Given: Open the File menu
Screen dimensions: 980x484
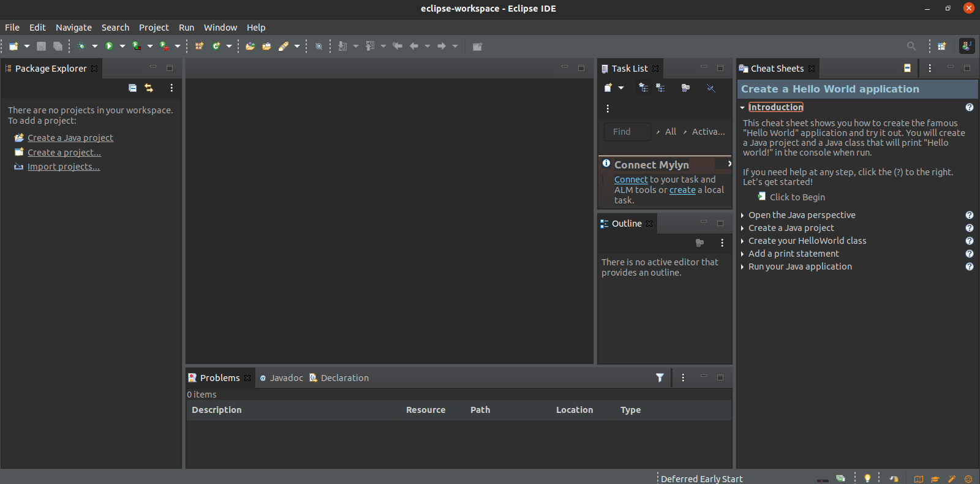Looking at the screenshot, I should coord(12,28).
